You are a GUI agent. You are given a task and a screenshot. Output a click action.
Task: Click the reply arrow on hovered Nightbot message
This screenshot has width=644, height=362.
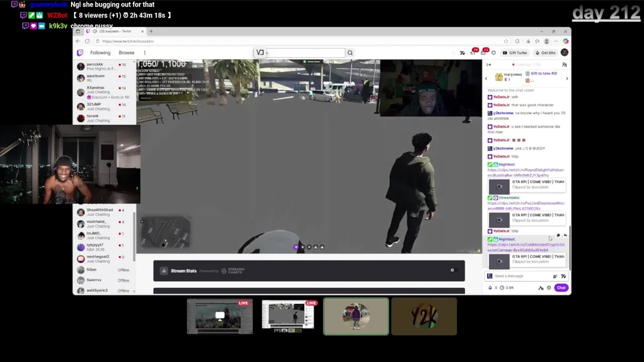pos(565,235)
